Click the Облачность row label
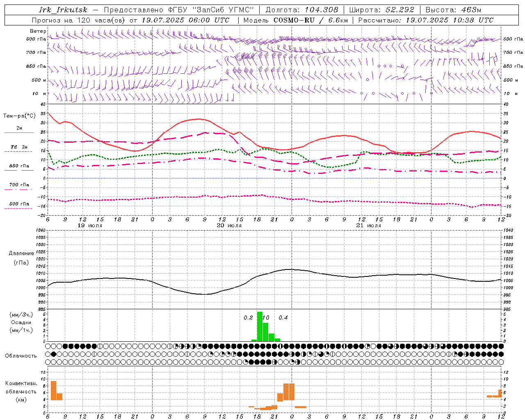This screenshot has width=525, height=420. [21, 356]
